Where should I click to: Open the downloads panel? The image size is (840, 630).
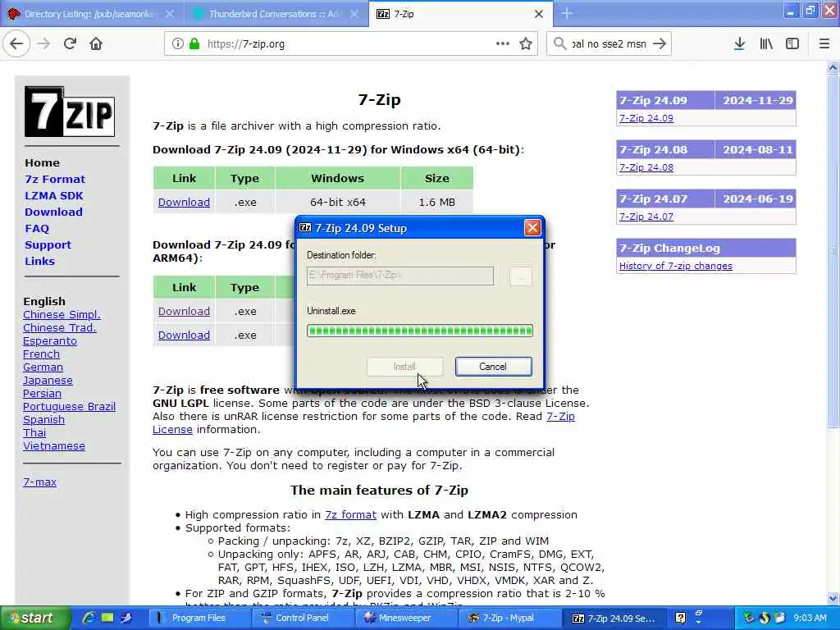[739, 44]
